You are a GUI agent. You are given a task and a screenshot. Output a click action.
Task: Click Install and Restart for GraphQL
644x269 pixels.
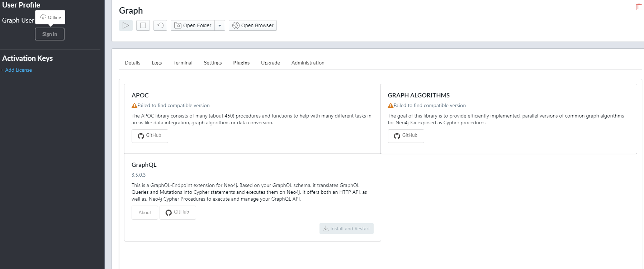click(x=346, y=229)
